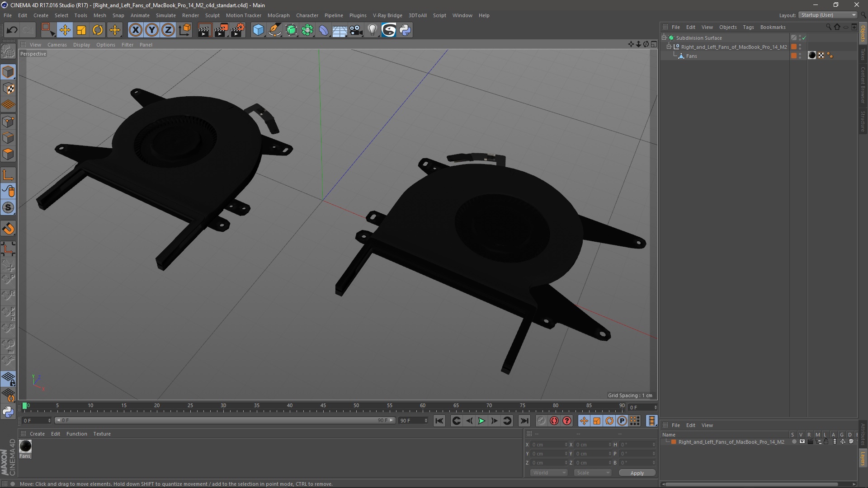Toggle viewport maximize icon

tap(654, 44)
